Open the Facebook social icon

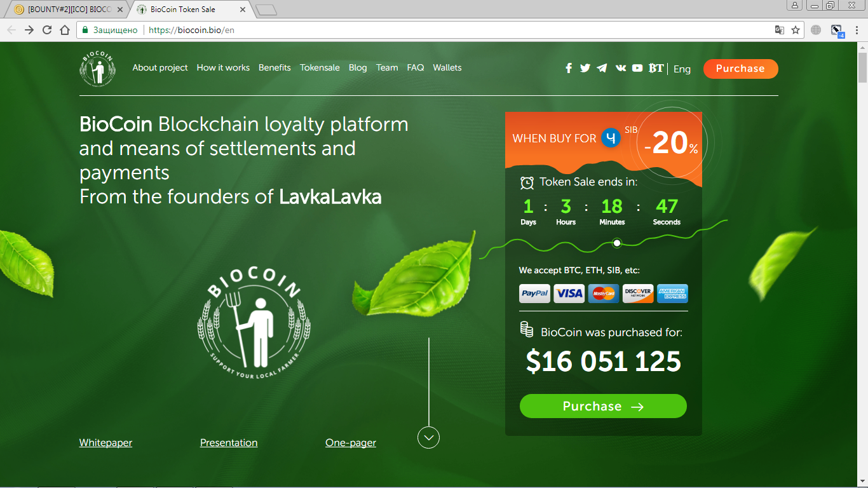pos(569,68)
